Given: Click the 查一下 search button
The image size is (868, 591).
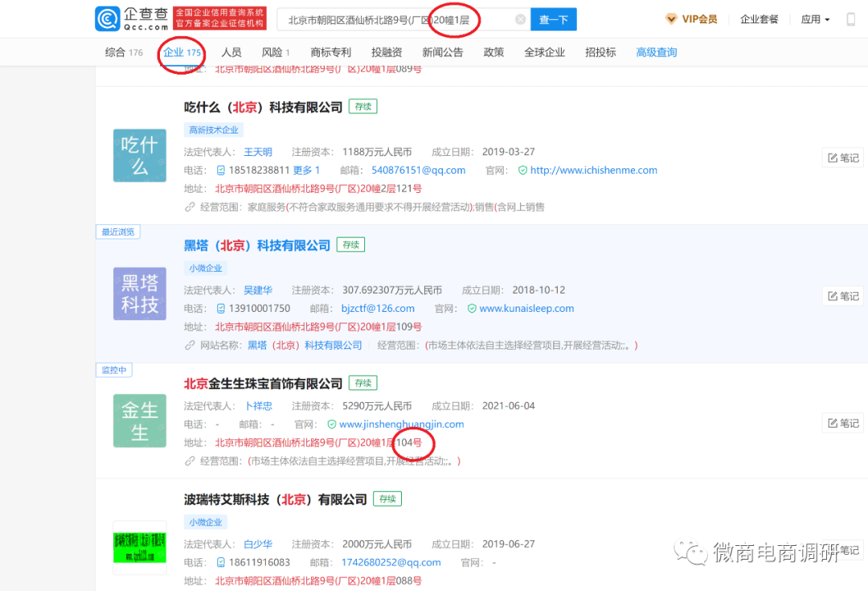Looking at the screenshot, I should pos(554,18).
